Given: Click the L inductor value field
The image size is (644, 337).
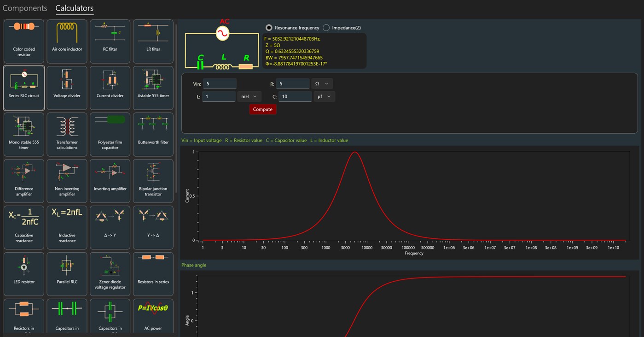Looking at the screenshot, I should 219,96.
